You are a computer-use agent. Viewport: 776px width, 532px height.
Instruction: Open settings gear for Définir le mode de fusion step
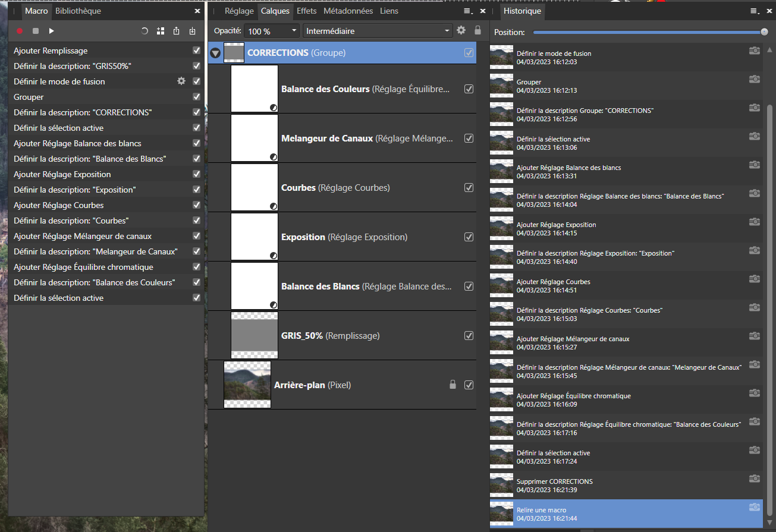181,81
